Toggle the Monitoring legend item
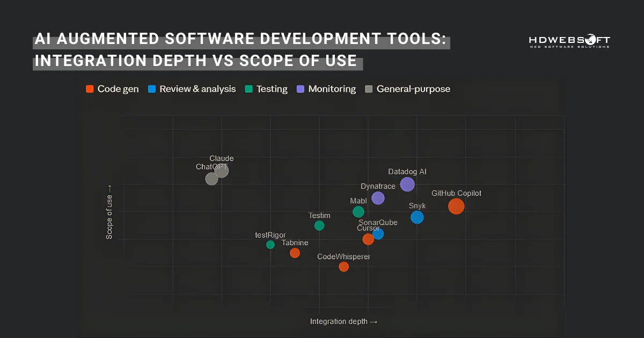The image size is (644, 338). point(326,89)
